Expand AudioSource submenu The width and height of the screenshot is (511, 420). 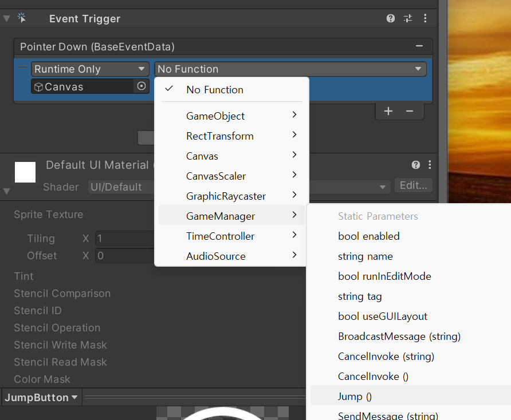(x=231, y=256)
